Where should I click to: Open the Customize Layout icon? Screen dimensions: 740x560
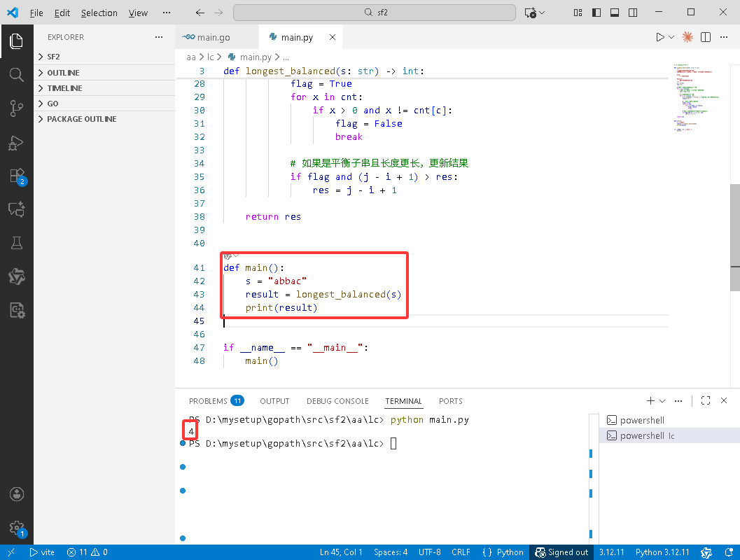[578, 13]
